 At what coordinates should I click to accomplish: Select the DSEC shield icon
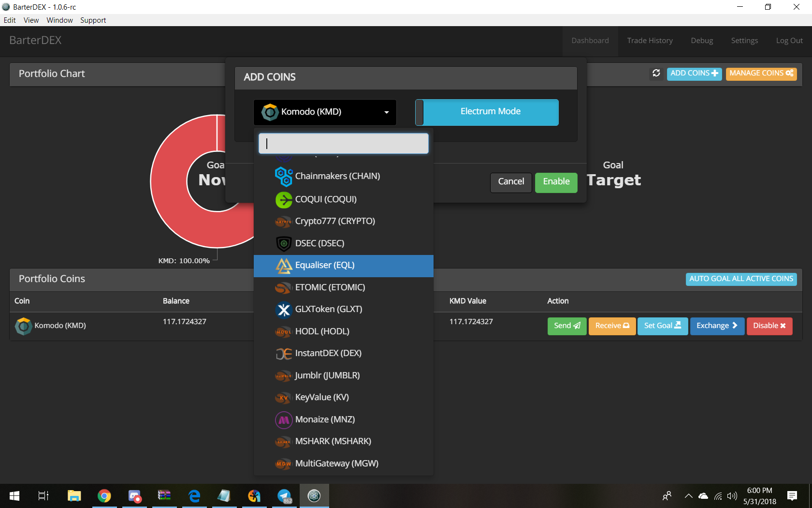tap(284, 243)
